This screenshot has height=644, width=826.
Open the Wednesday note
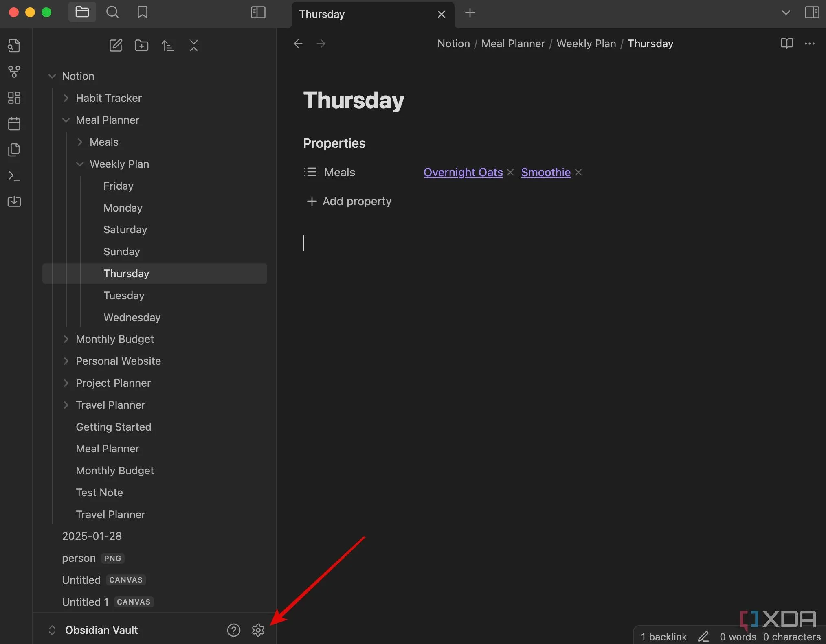(x=155, y=318)
